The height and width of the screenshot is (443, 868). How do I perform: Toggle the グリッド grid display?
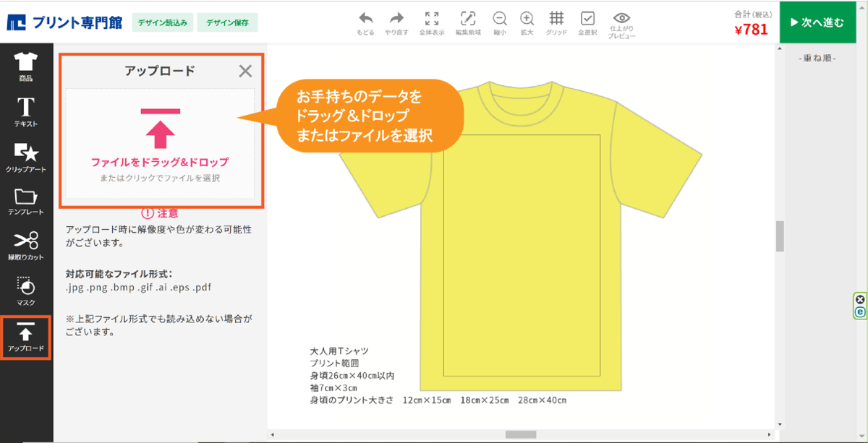click(x=556, y=24)
